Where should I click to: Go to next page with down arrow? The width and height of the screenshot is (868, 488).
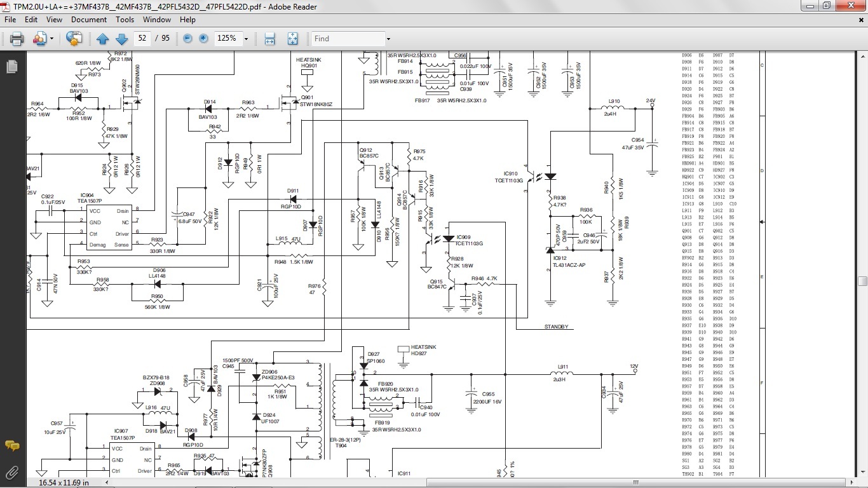(x=121, y=39)
